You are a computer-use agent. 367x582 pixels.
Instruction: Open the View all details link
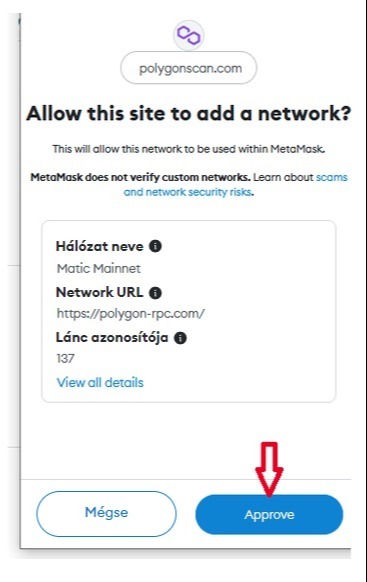(100, 383)
